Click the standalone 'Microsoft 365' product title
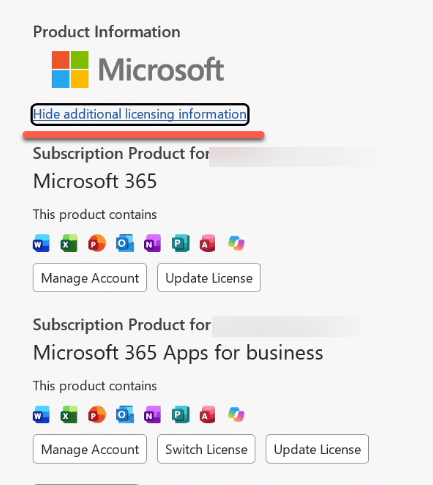 [x=95, y=181]
